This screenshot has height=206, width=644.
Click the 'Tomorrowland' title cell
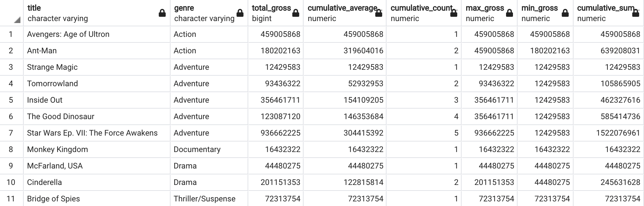point(97,84)
